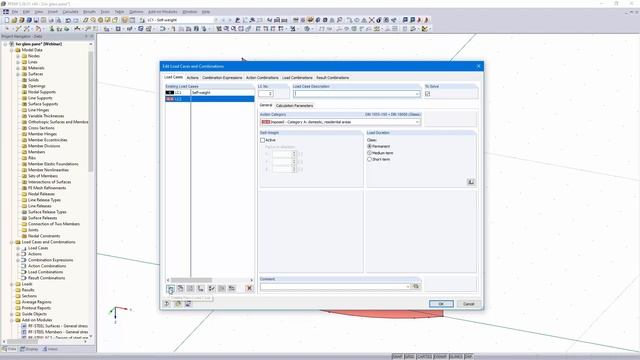
Task: Select the Medium-term load duration option
Action: [x=369, y=153]
